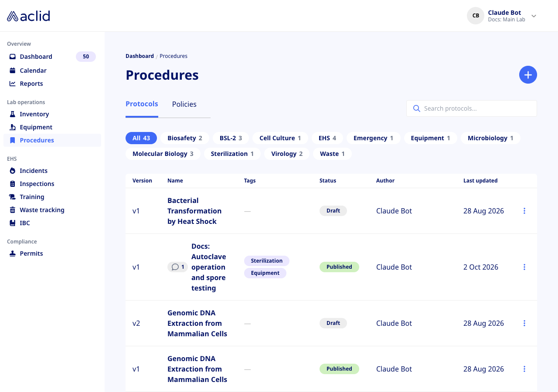The image size is (558, 392).
Task: Open Inventory flask icon
Action: point(13,114)
